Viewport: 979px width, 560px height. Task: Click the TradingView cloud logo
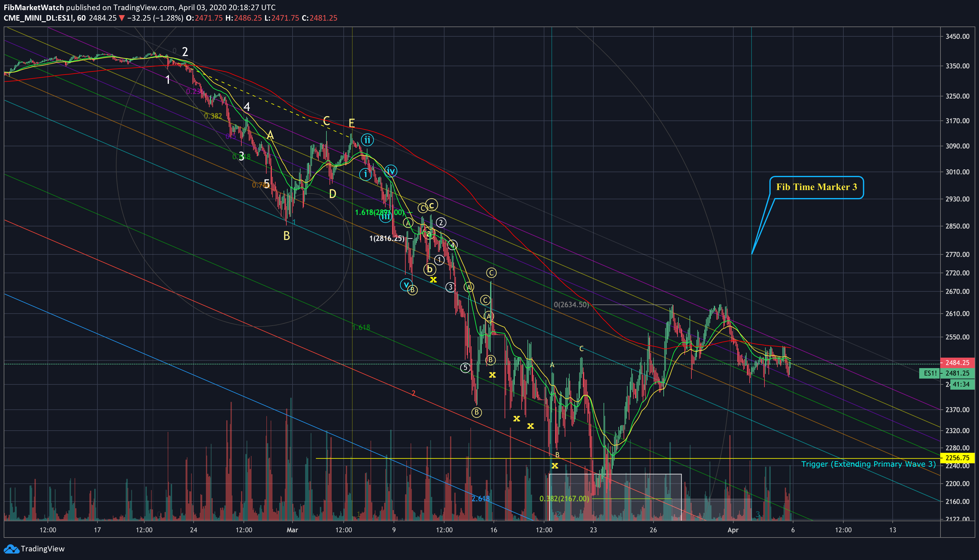click(x=11, y=549)
